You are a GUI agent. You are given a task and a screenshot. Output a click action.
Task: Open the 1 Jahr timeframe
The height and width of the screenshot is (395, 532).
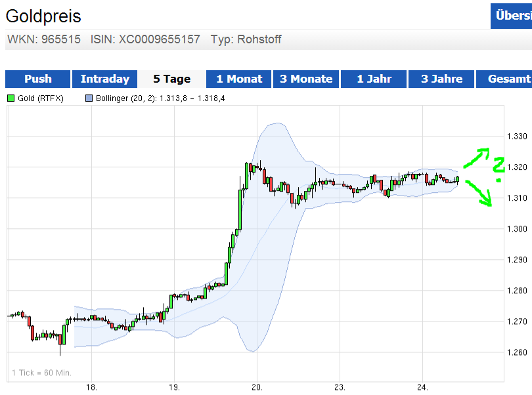point(374,79)
